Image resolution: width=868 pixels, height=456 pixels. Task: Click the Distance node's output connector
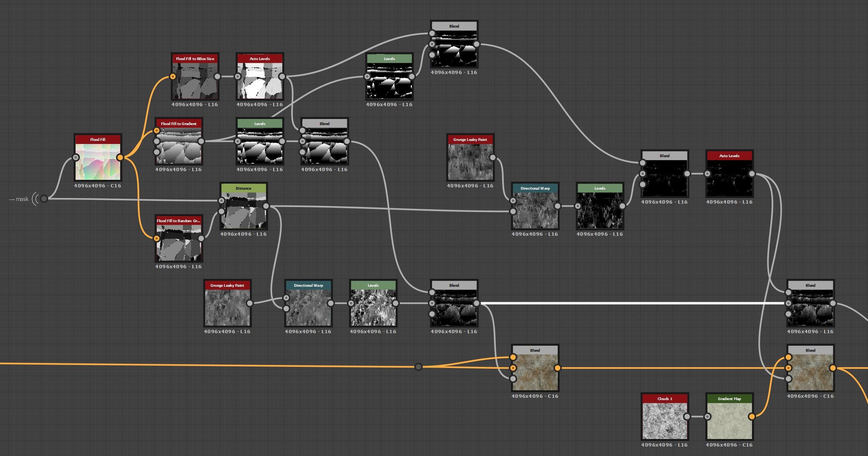(x=266, y=206)
